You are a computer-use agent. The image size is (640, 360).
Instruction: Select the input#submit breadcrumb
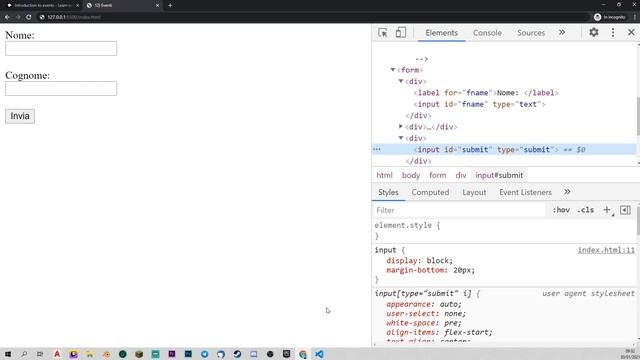[499, 175]
